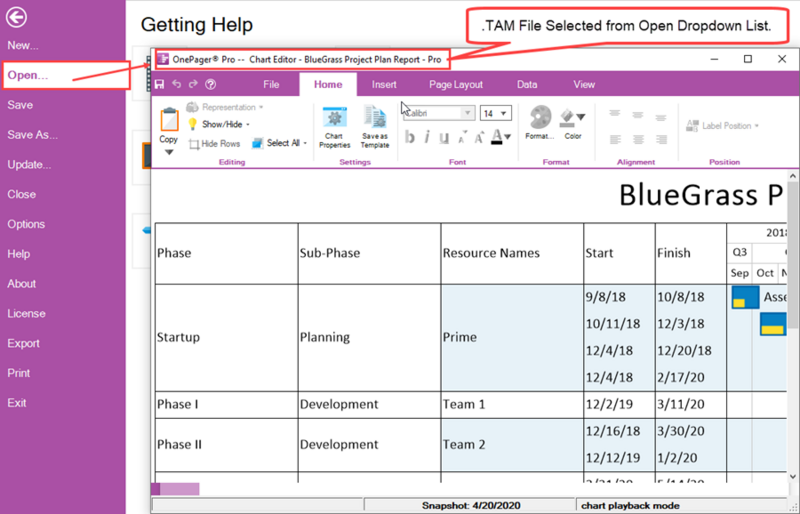Click Save as Template
Viewport: 800px width, 514px height.
pyautogui.click(x=375, y=128)
